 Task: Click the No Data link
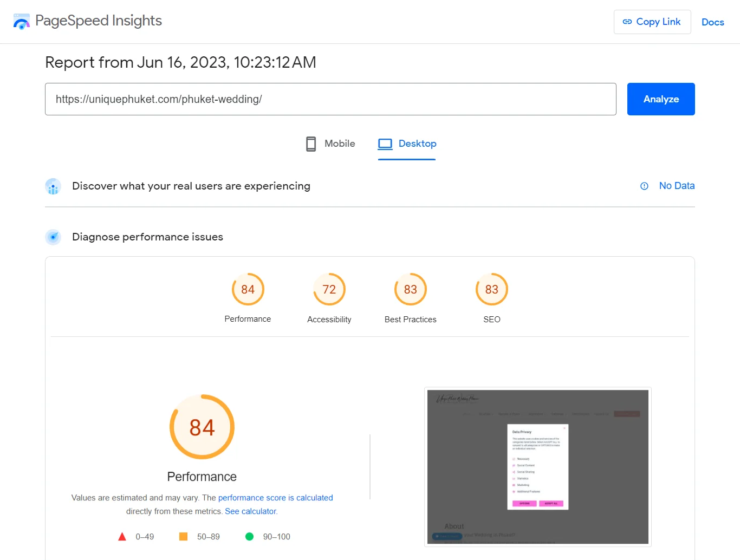point(677,186)
